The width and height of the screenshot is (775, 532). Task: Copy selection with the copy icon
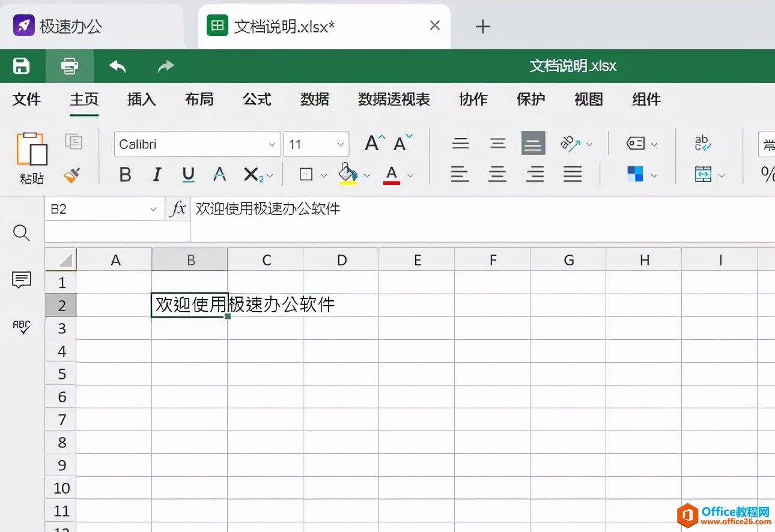[74, 142]
